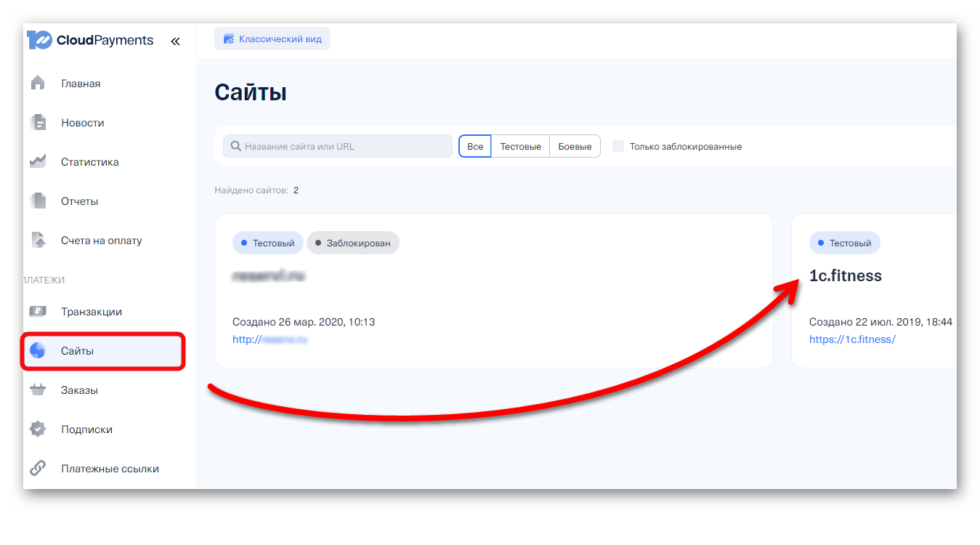The width and height of the screenshot is (980, 545).
Task: Click the badge icon beside Подписки
Action: tap(38, 429)
